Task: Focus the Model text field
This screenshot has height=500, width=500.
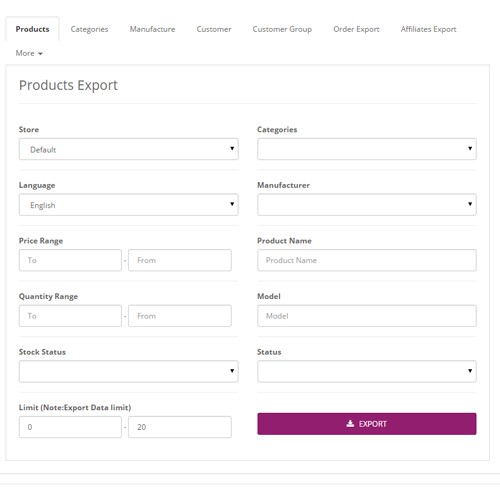Action: (x=367, y=316)
